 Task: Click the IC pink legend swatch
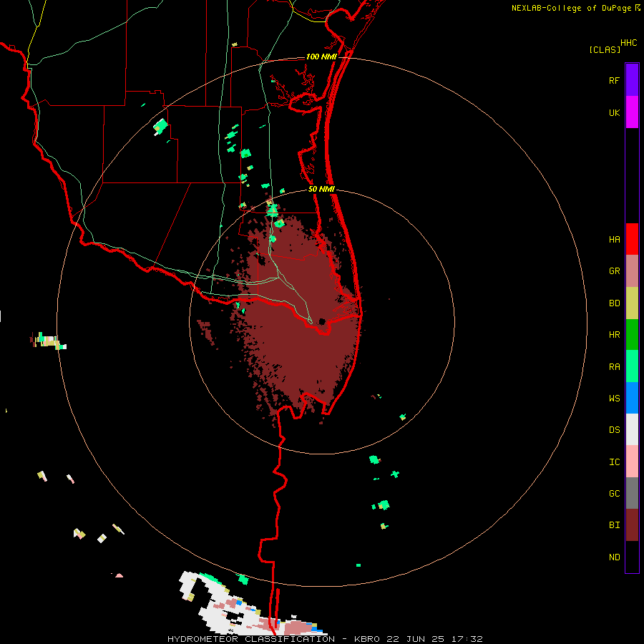(632, 462)
